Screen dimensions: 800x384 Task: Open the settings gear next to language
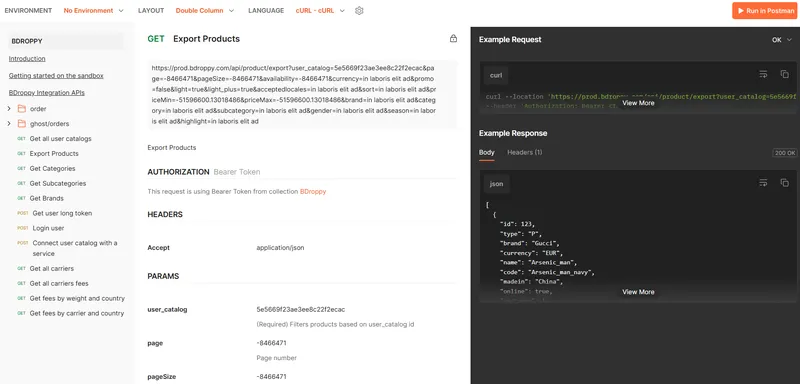pyautogui.click(x=359, y=11)
